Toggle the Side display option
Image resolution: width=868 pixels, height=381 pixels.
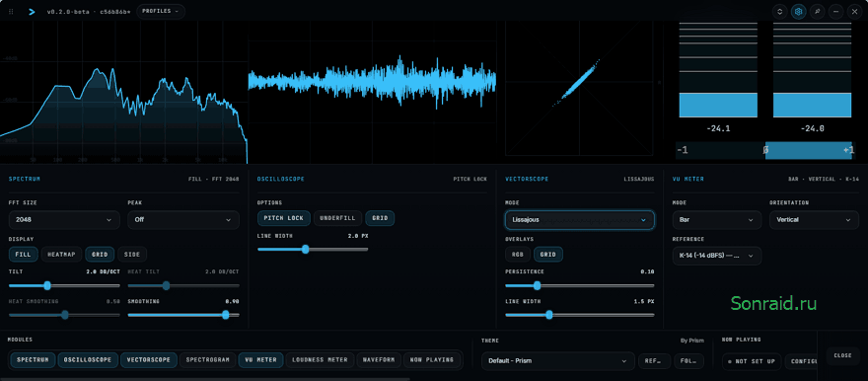pyautogui.click(x=132, y=255)
